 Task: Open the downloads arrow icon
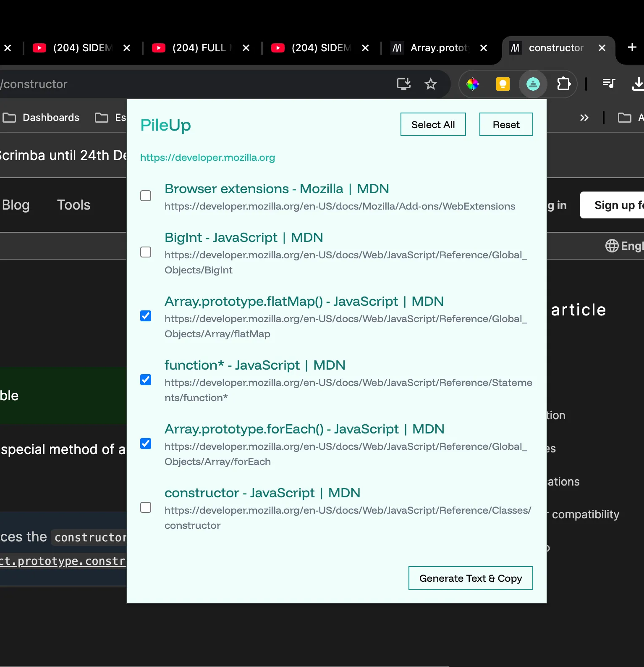(638, 84)
